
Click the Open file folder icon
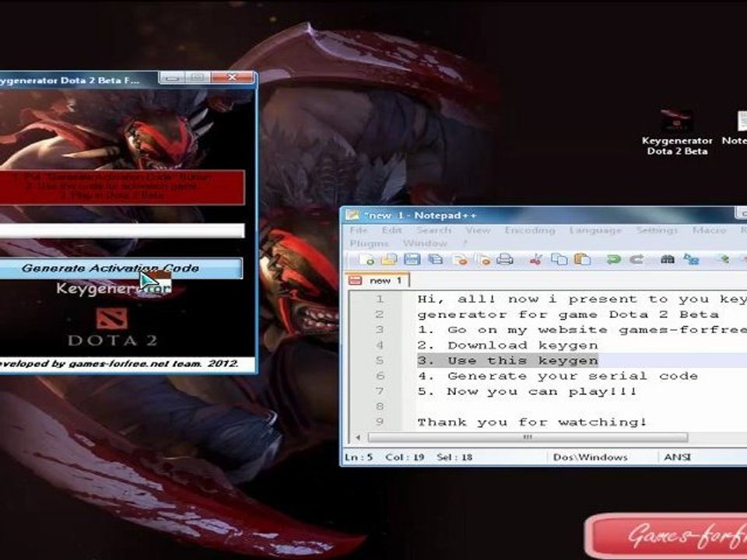(x=389, y=259)
